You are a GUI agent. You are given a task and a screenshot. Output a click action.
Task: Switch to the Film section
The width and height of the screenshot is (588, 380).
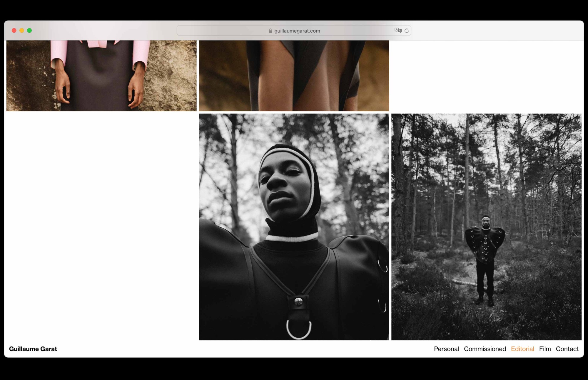[x=545, y=349]
